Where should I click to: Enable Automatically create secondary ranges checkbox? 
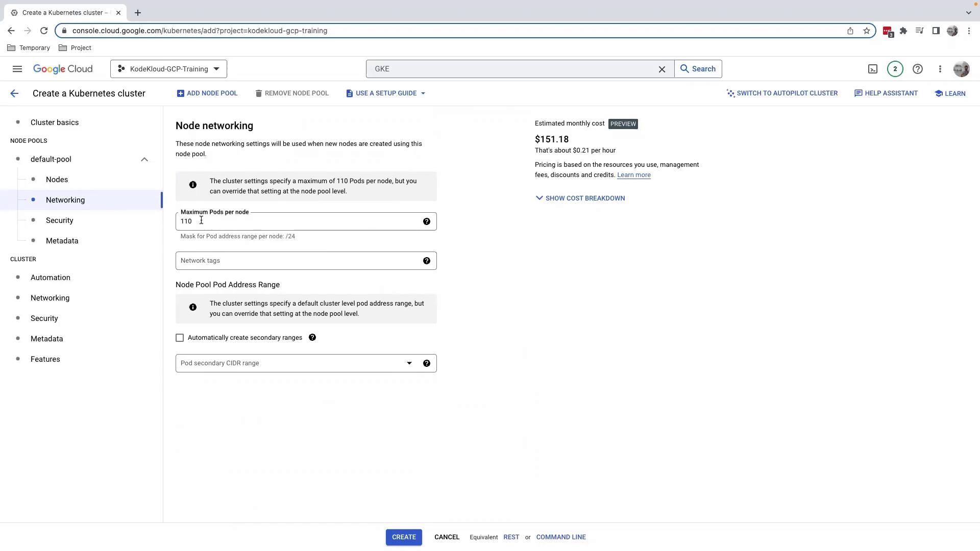pyautogui.click(x=180, y=338)
